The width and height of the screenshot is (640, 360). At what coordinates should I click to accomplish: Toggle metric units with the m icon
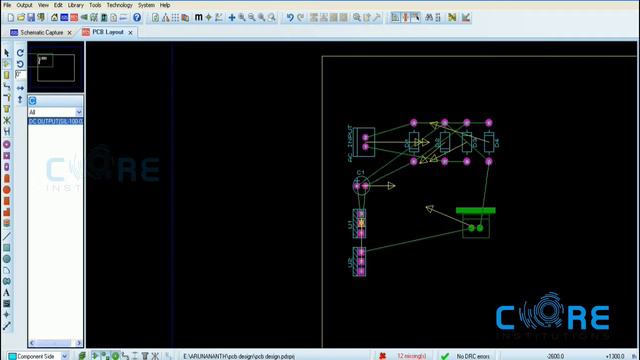tap(198, 17)
